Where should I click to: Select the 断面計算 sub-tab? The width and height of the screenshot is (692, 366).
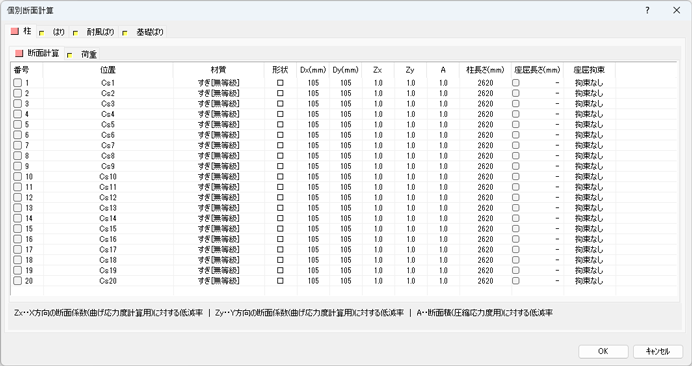[x=38, y=53]
